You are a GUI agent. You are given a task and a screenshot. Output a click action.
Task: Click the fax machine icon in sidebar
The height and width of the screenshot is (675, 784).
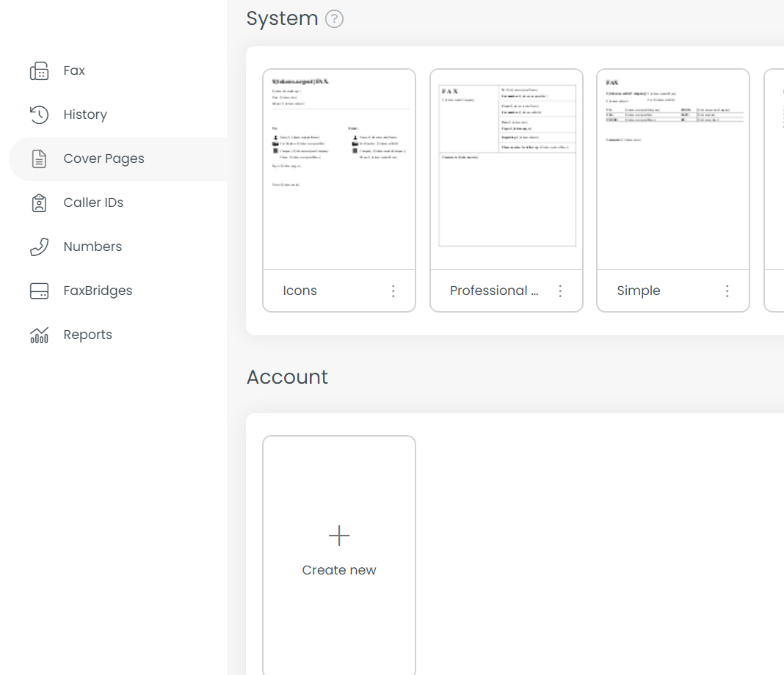coord(39,71)
